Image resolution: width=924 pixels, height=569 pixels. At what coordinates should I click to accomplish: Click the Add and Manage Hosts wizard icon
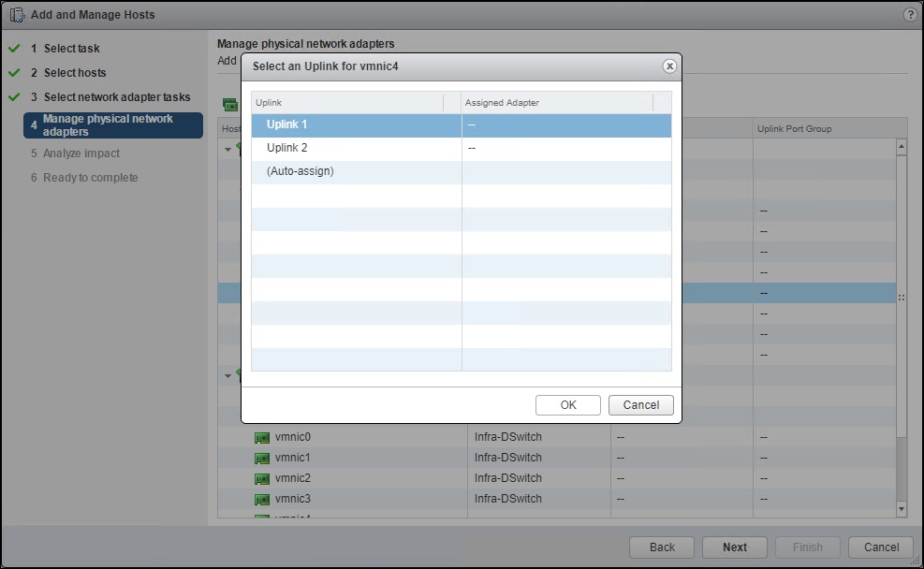click(x=15, y=14)
